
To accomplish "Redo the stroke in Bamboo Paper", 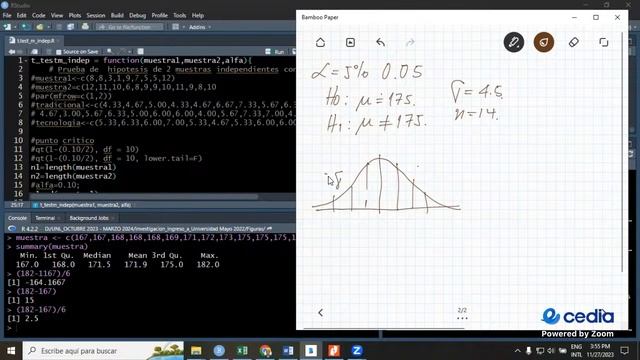I will pos(410,42).
